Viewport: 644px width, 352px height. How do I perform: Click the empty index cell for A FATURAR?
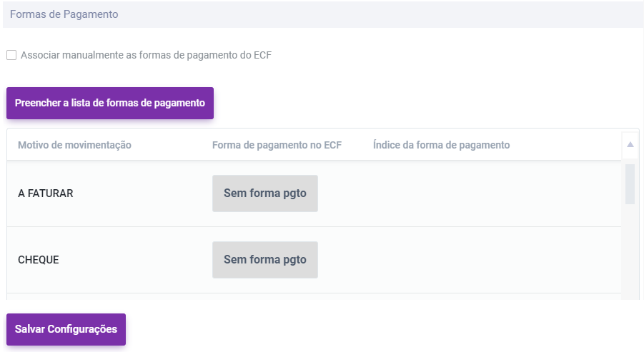(441, 193)
